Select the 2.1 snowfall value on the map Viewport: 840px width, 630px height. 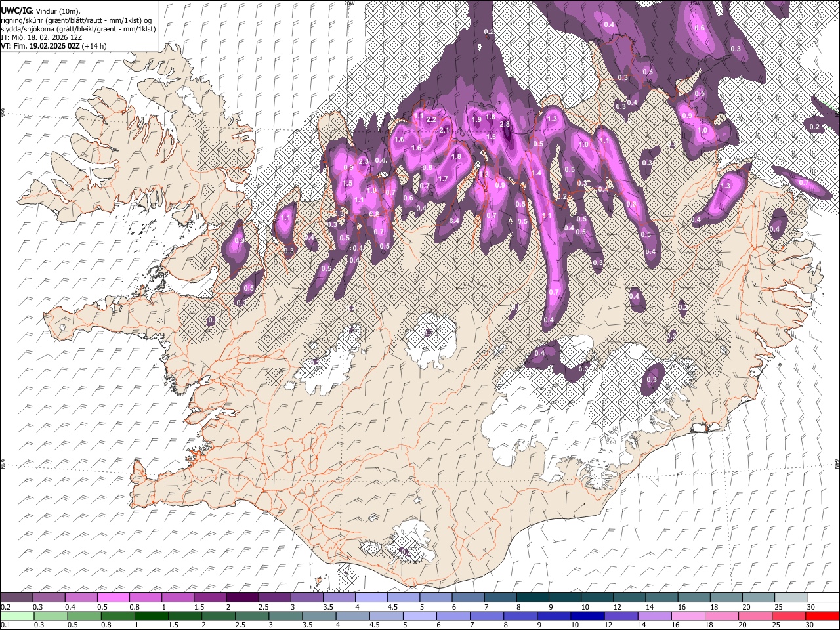point(444,131)
